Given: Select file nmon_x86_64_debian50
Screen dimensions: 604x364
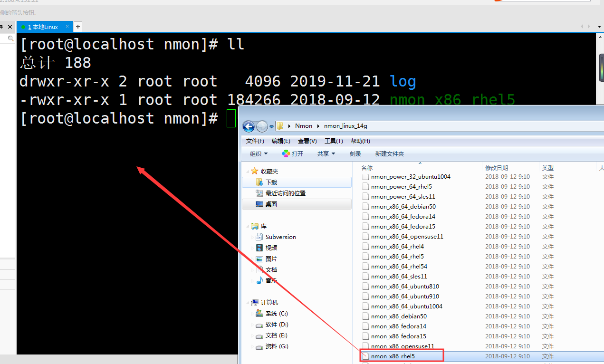Looking at the screenshot, I should click(403, 207).
